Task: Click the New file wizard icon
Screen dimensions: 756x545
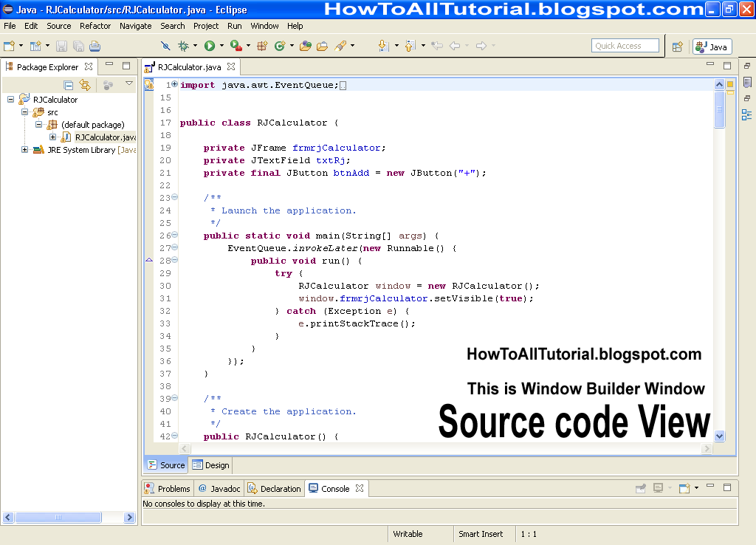Action: [x=9, y=47]
